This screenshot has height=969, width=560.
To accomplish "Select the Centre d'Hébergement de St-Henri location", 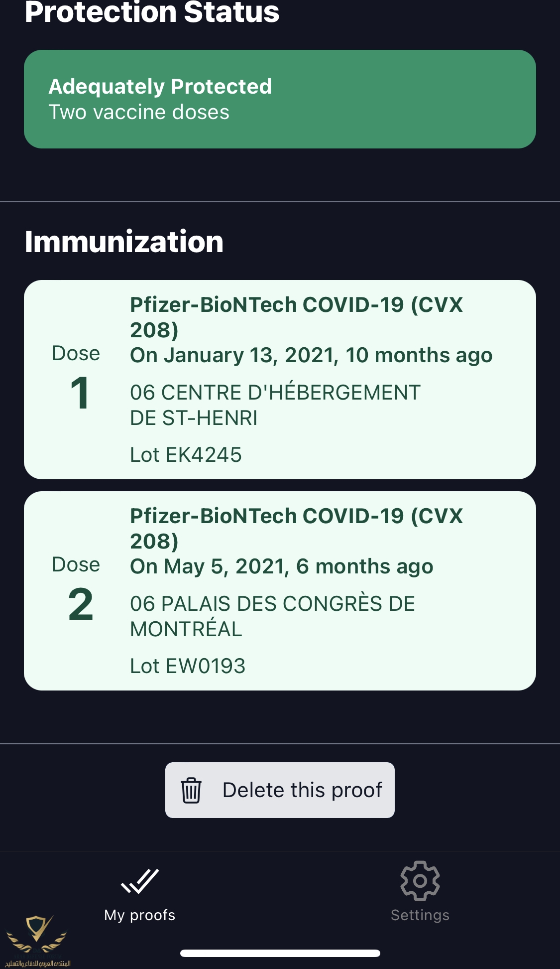I will click(x=275, y=405).
